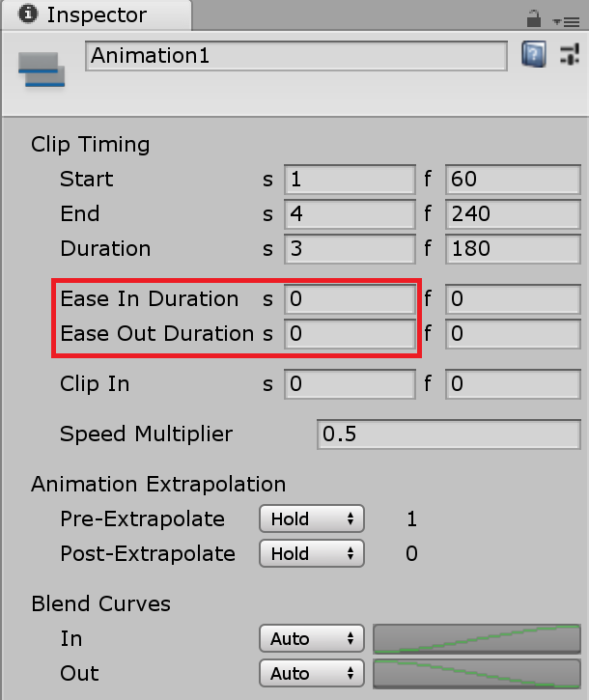Open the Inspector panel options menu
This screenshot has width=589, height=700.
coord(562,19)
